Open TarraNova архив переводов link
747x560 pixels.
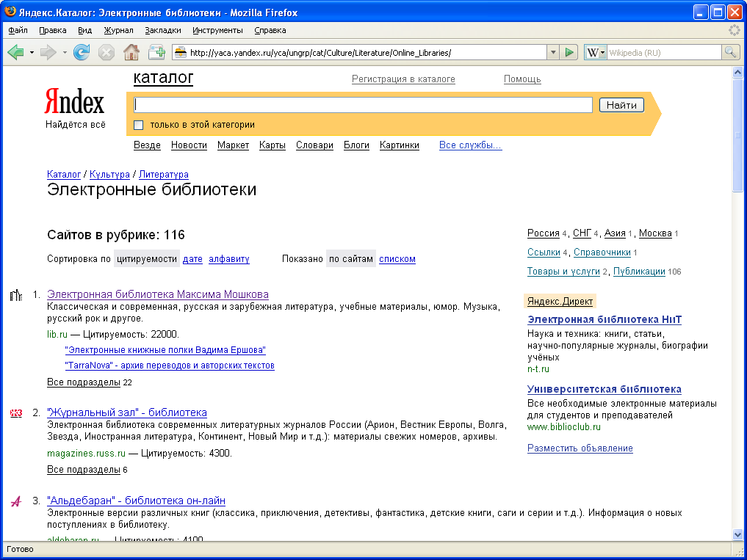(170, 366)
